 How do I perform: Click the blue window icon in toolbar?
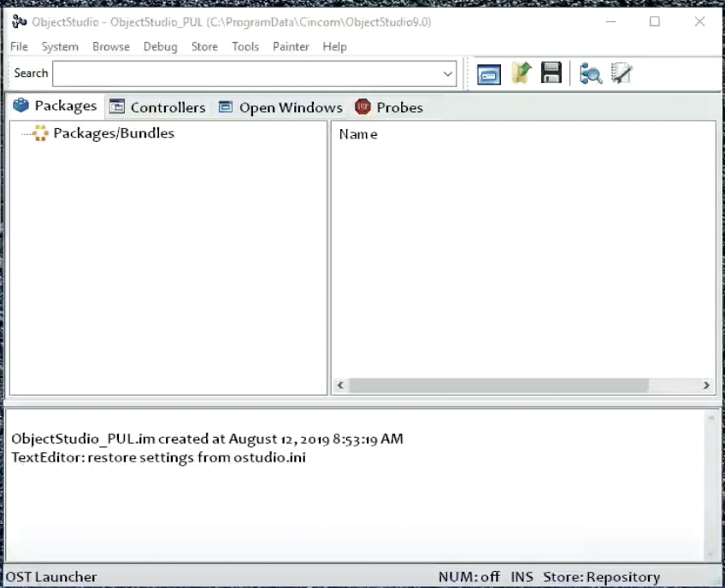pos(489,74)
